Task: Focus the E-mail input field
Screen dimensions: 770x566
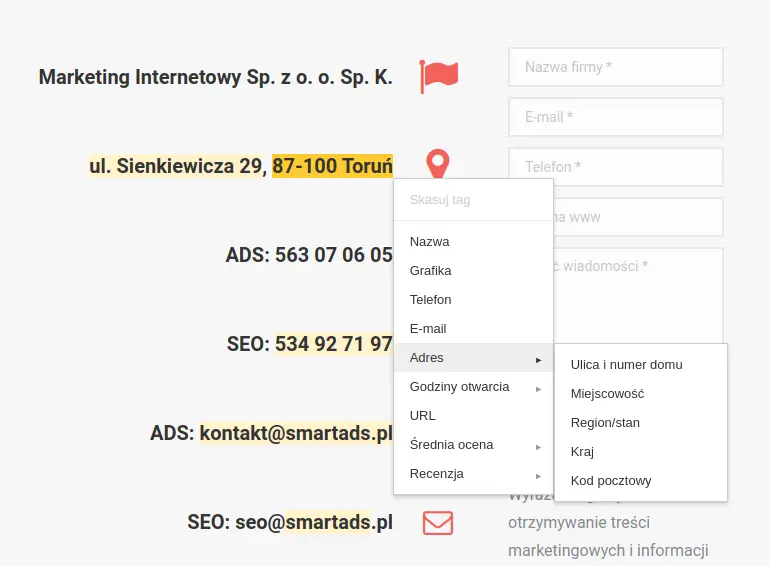Action: click(615, 117)
